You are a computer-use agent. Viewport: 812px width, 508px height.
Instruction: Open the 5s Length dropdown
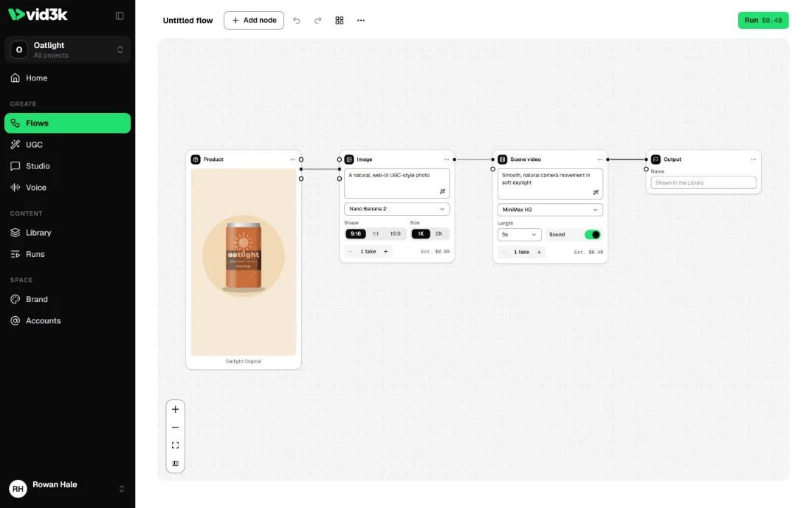tap(520, 235)
